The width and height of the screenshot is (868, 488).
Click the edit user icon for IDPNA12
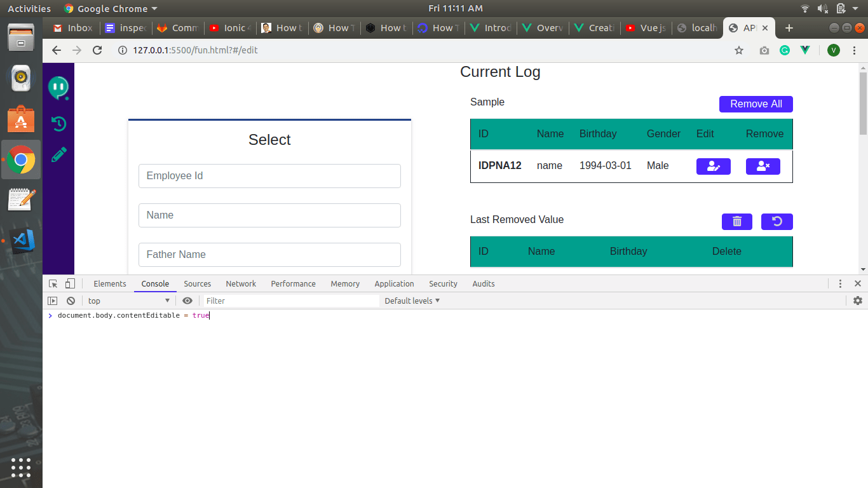(713, 166)
